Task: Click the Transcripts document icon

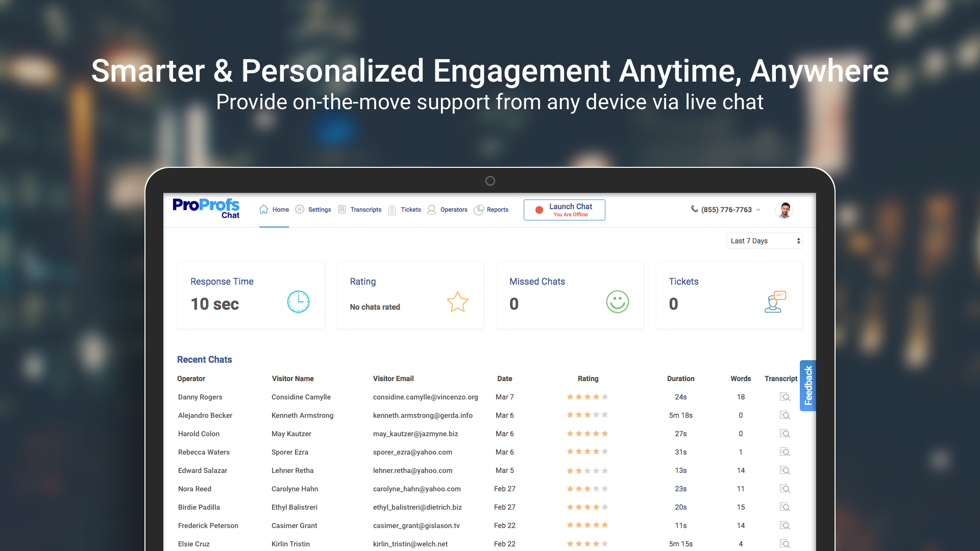Action: pyautogui.click(x=341, y=209)
